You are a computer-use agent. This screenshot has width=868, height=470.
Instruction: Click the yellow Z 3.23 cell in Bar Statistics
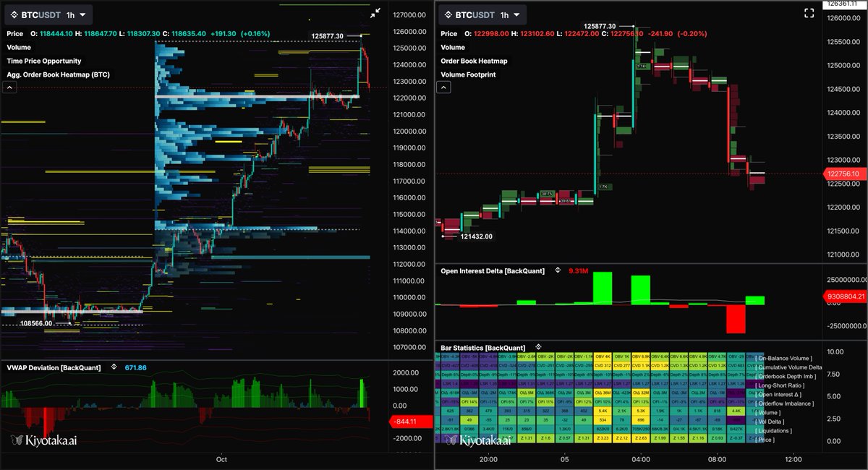click(x=603, y=439)
